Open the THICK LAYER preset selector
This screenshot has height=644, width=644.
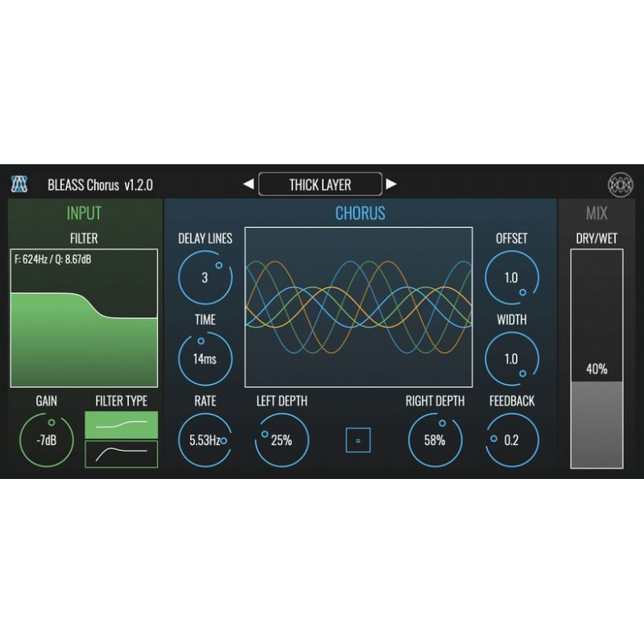pyautogui.click(x=322, y=184)
